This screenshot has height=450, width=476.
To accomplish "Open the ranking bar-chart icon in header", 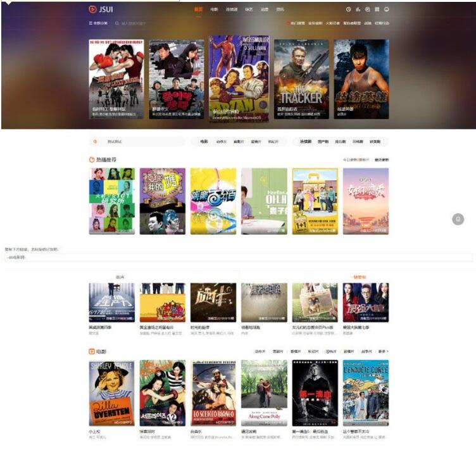I will click(358, 9).
